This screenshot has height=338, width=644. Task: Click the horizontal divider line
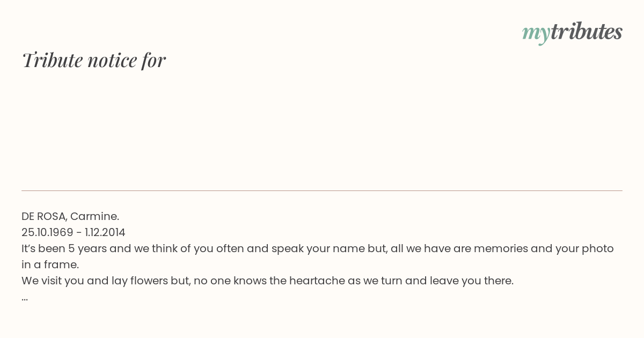[x=322, y=190]
